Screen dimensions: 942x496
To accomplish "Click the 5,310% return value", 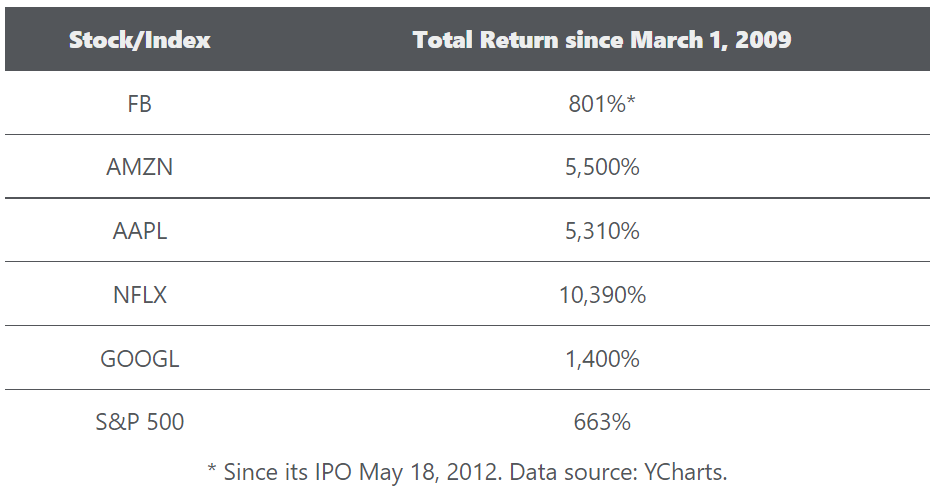I will 602,231.
